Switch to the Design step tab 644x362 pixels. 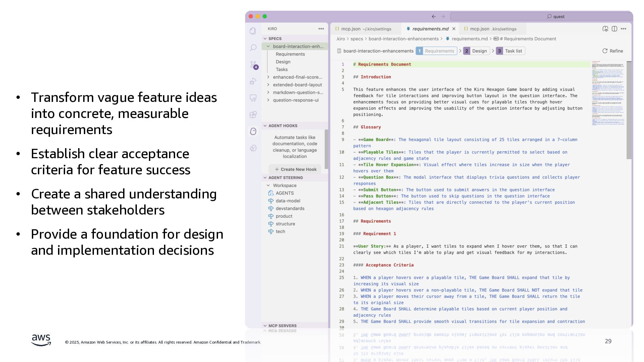pyautogui.click(x=476, y=51)
